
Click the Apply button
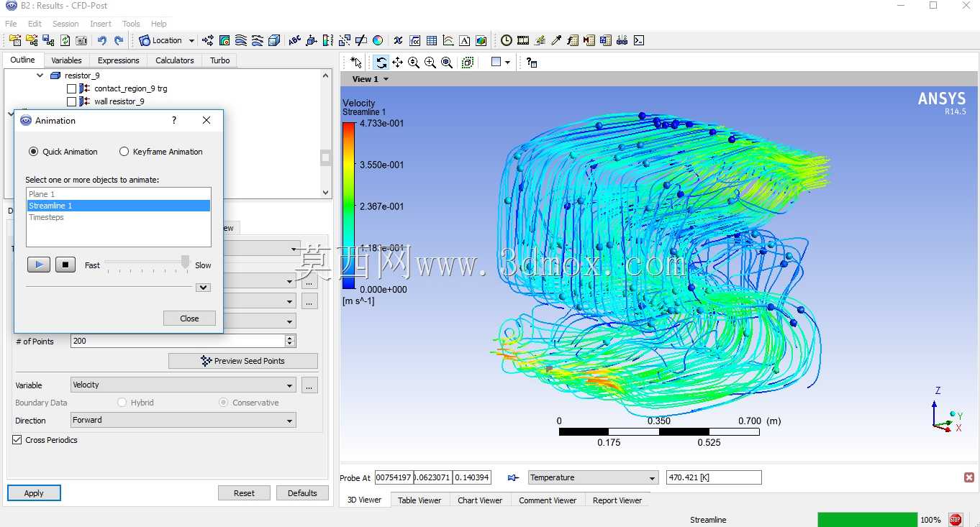pos(34,493)
